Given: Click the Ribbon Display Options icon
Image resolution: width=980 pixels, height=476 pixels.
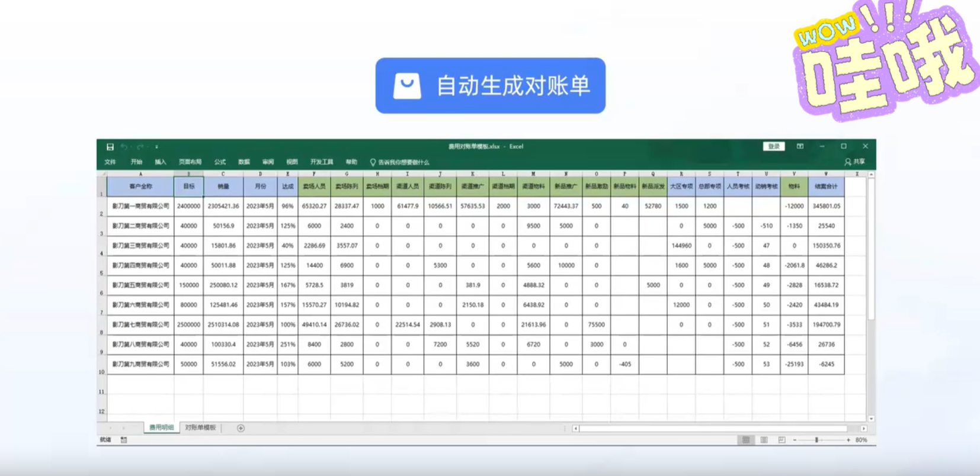Looking at the screenshot, I should coord(800,146).
